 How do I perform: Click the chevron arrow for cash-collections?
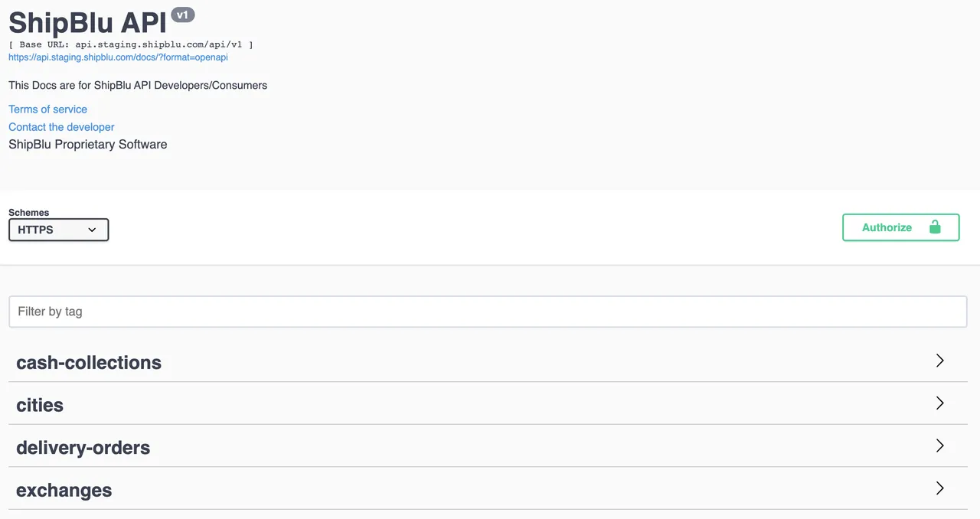pyautogui.click(x=940, y=361)
